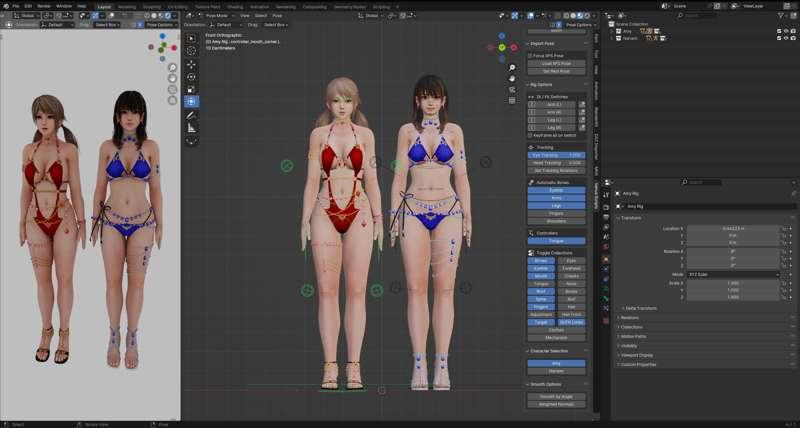800x428 pixels.
Task: Click the Load XPS Pose button
Action: coord(556,64)
